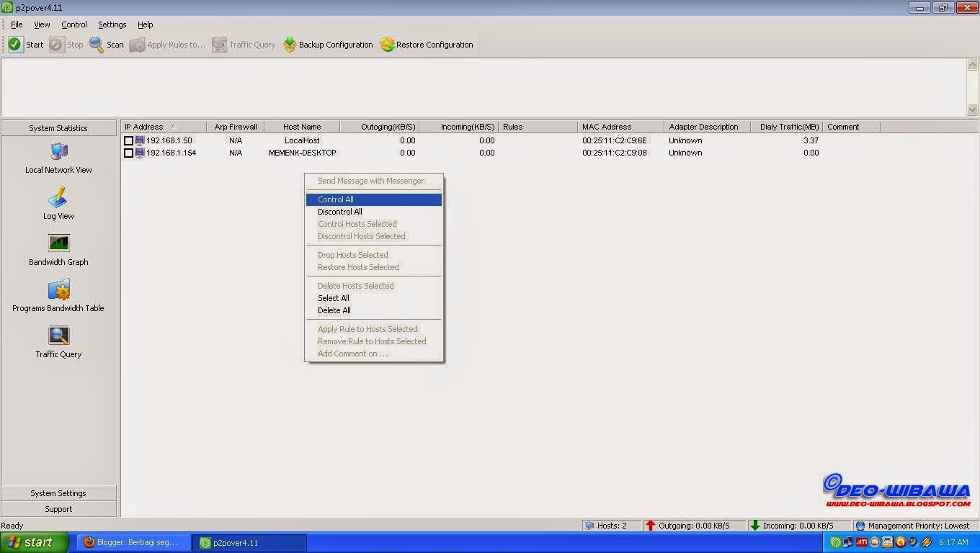980x553 pixels.
Task: Expand the System Settings sidebar section
Action: [58, 493]
